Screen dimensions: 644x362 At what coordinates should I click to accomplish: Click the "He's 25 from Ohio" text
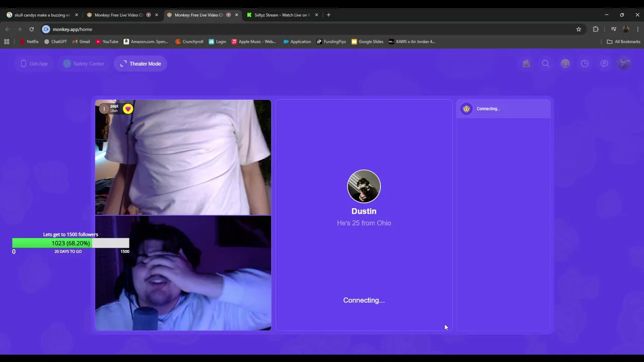click(364, 223)
